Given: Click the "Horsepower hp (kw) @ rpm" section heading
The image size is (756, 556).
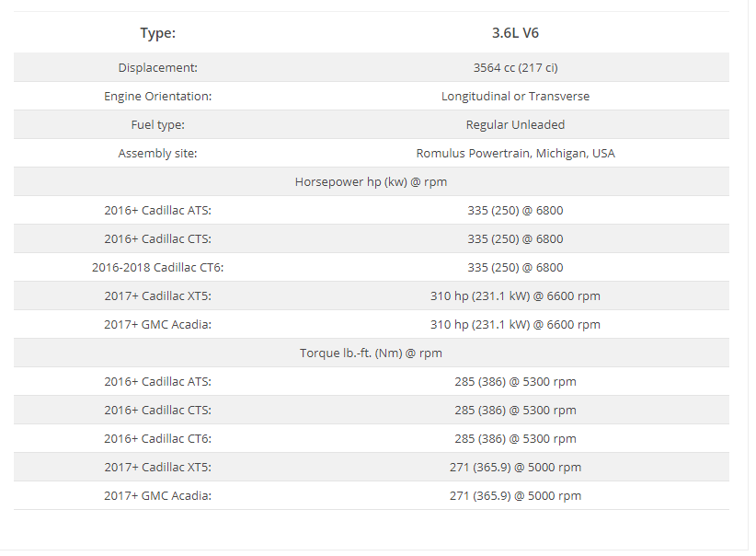Looking at the screenshot, I should click(x=371, y=181).
